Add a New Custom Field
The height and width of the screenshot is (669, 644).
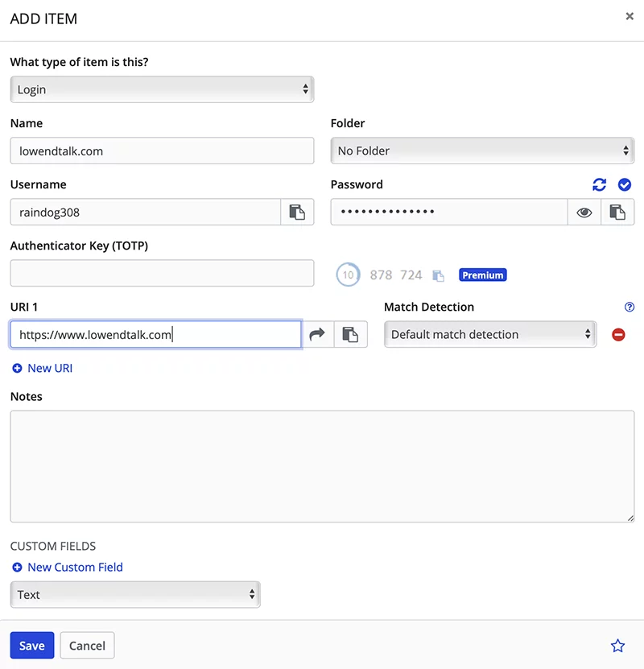click(68, 567)
